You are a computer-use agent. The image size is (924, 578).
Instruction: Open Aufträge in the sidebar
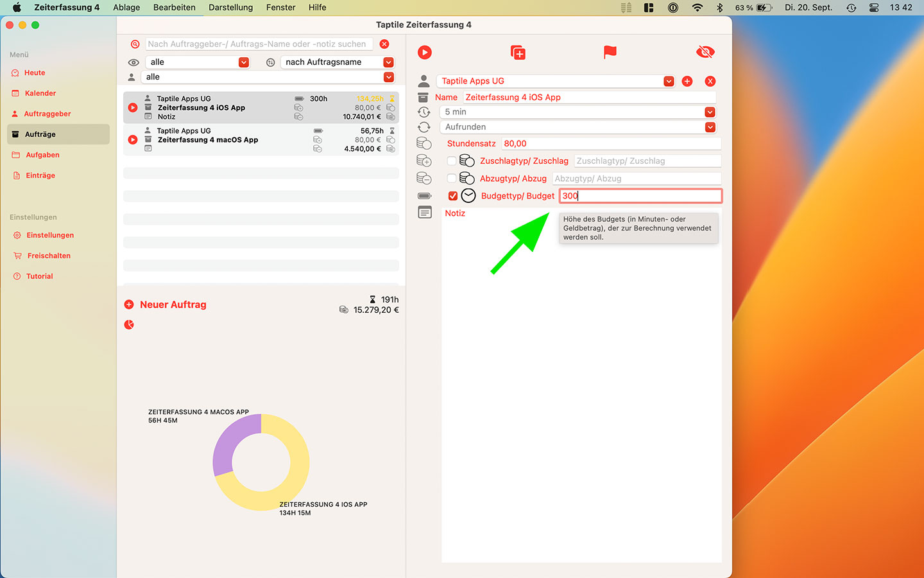point(58,134)
